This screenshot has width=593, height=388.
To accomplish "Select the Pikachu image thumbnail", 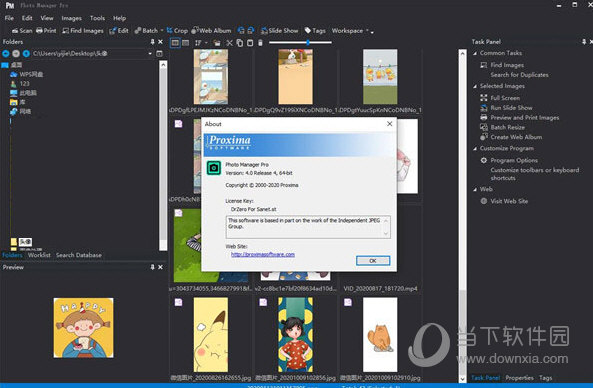I will tap(211, 334).
